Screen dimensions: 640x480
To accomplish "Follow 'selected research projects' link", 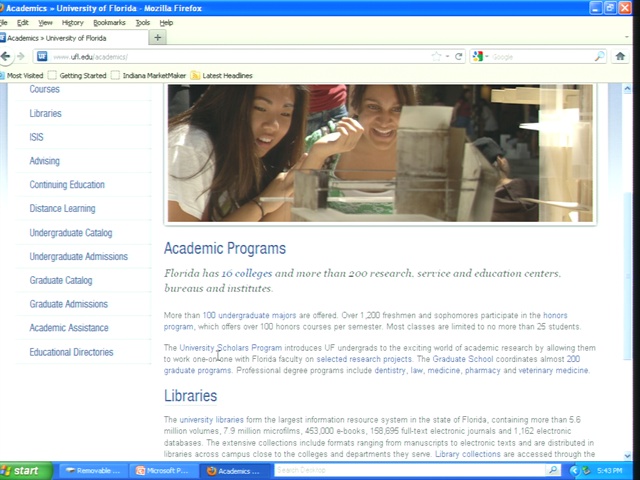I will pyautogui.click(x=364, y=359).
